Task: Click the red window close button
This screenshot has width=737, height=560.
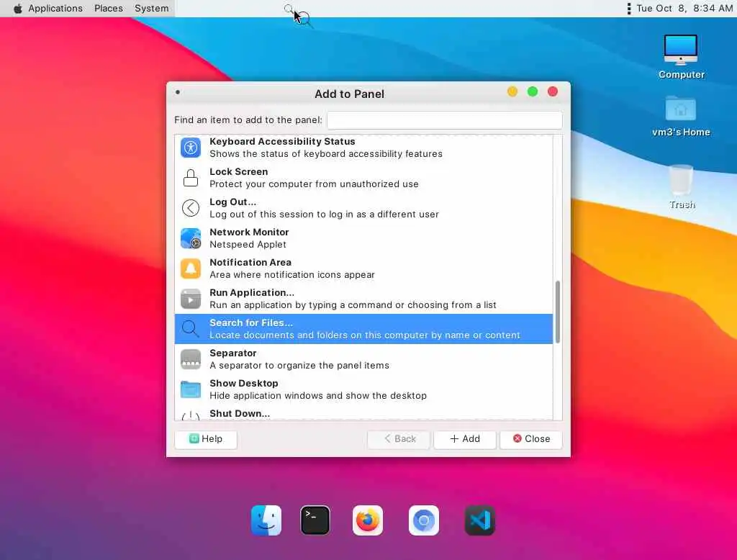Action: tap(553, 91)
